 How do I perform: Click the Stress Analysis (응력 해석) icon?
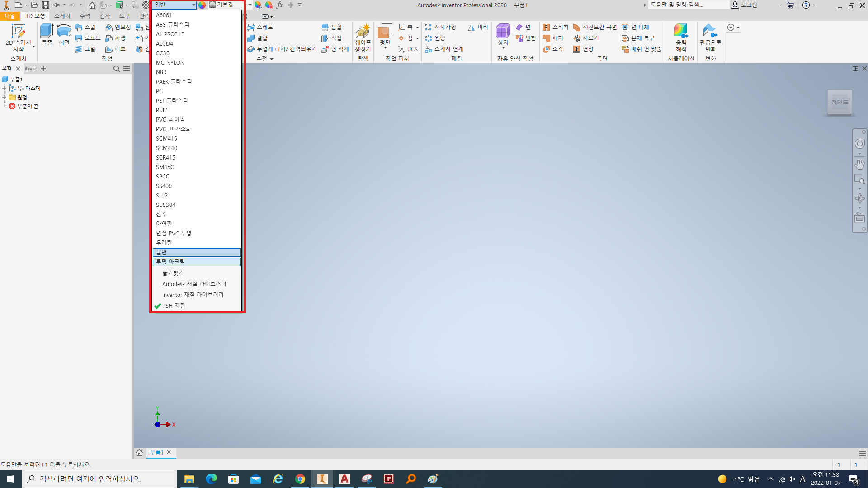tap(680, 32)
